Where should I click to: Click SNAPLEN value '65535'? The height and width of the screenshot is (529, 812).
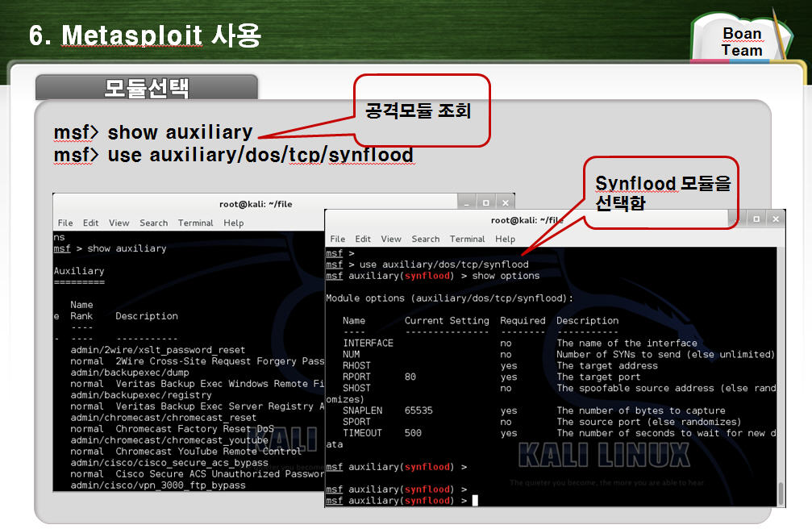[x=418, y=411]
